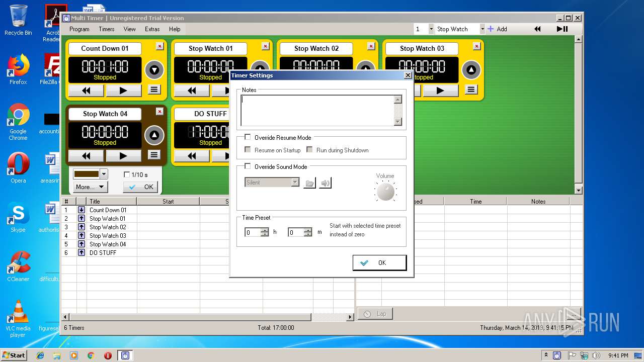Click browse sound file folder icon
Viewport: 644px width, 362px height.
click(x=310, y=183)
